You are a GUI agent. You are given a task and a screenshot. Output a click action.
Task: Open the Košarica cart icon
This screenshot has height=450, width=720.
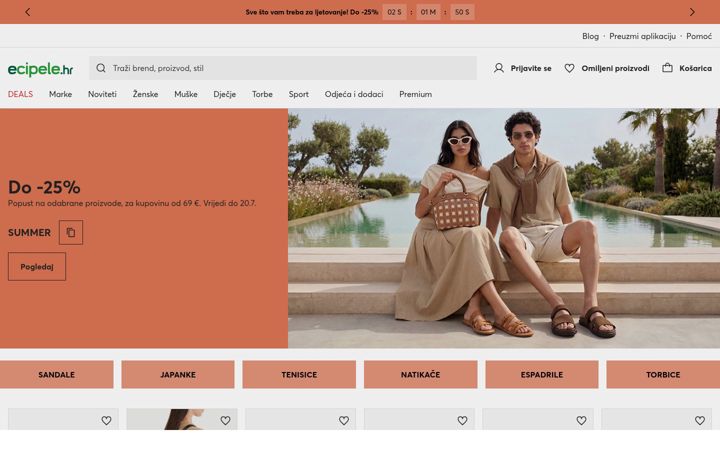[667, 68]
